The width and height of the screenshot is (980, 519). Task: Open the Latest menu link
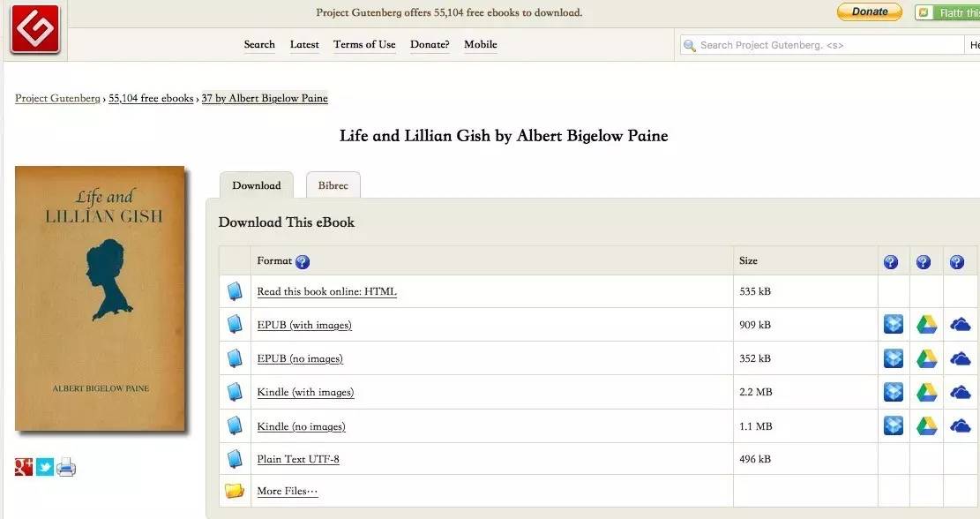point(304,44)
